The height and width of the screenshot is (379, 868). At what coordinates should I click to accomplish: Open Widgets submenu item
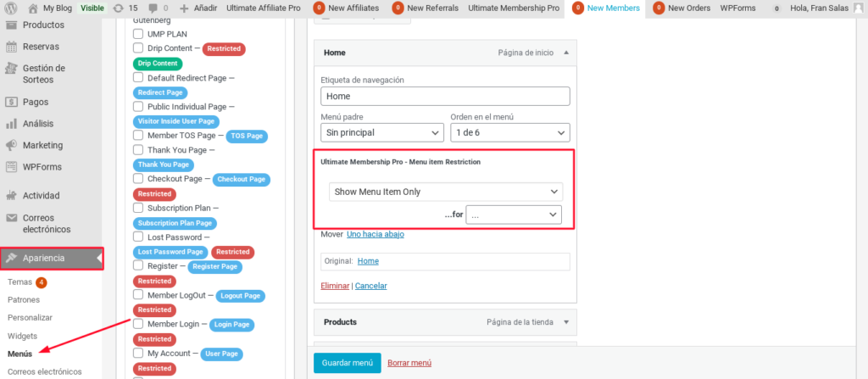(22, 336)
